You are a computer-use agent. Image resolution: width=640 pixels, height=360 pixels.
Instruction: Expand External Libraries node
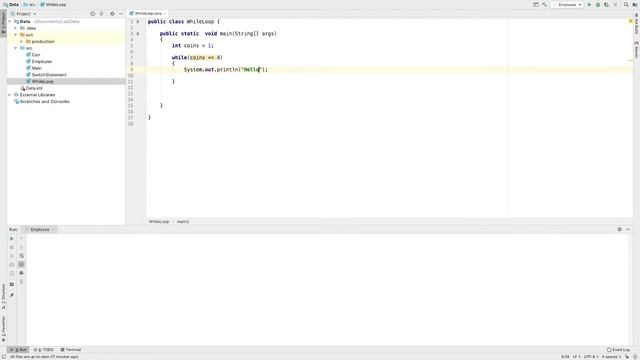click(10, 95)
